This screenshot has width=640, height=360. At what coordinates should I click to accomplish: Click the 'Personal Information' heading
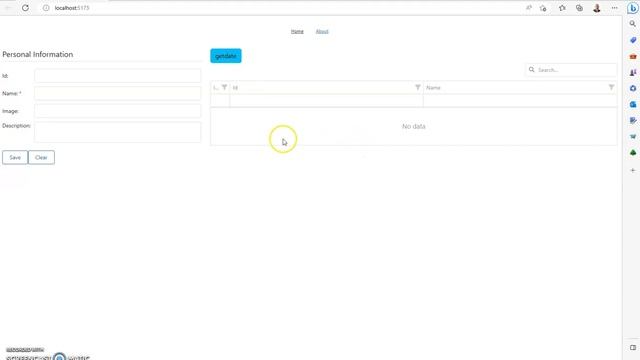pyautogui.click(x=38, y=54)
